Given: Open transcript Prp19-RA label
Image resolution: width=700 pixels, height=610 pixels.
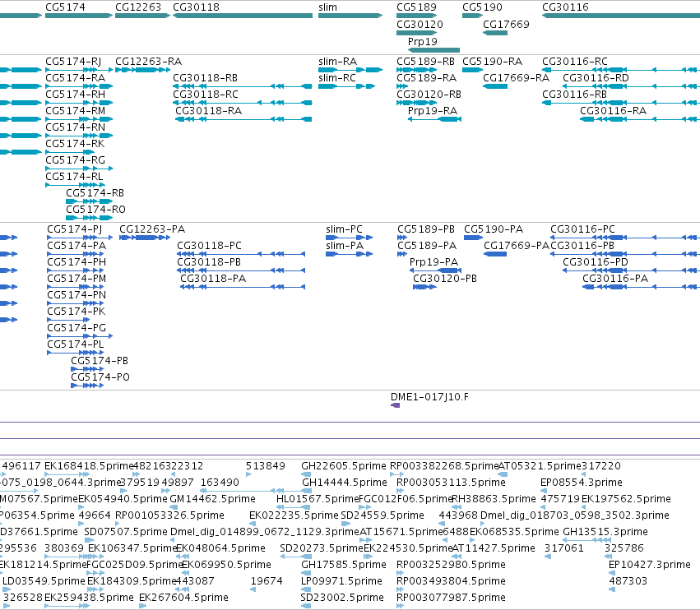Looking at the screenshot, I should (433, 111).
